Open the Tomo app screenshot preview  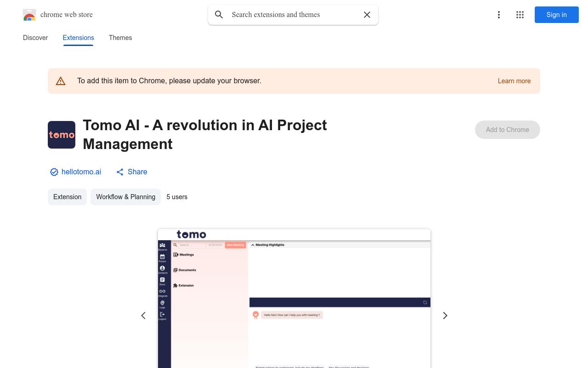click(294, 299)
